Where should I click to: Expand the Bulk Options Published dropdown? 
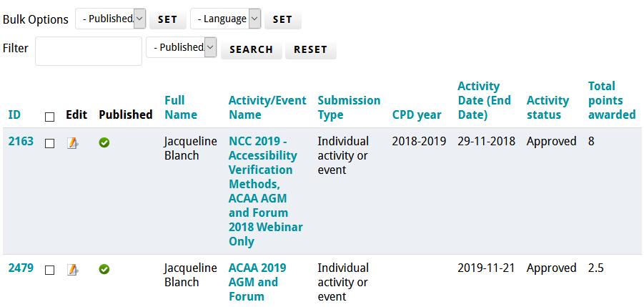coord(111,19)
